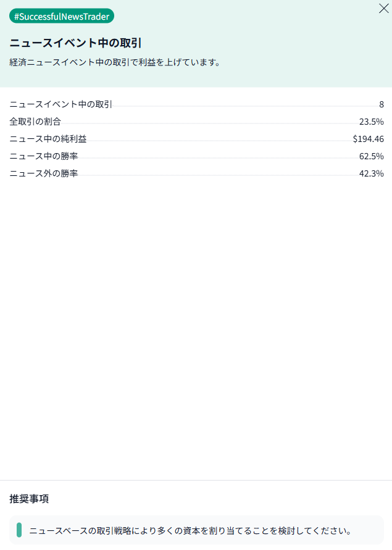Select the ニュース外の勝率 row label

pyautogui.click(x=44, y=173)
